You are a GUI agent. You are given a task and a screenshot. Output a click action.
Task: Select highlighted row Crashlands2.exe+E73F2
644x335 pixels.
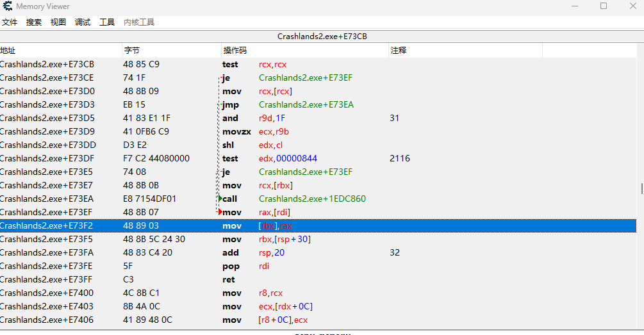[x=318, y=226]
